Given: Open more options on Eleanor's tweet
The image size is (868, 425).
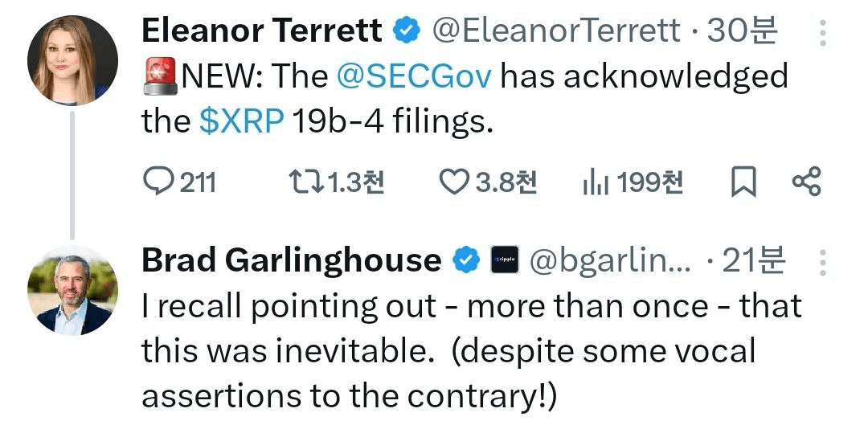Looking at the screenshot, I should [x=822, y=33].
